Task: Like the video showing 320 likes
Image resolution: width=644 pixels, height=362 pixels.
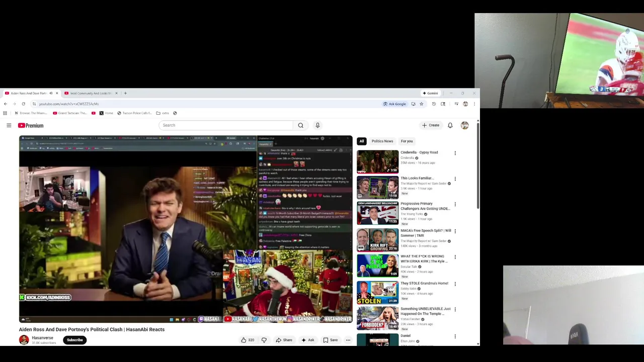Action: pyautogui.click(x=247, y=340)
